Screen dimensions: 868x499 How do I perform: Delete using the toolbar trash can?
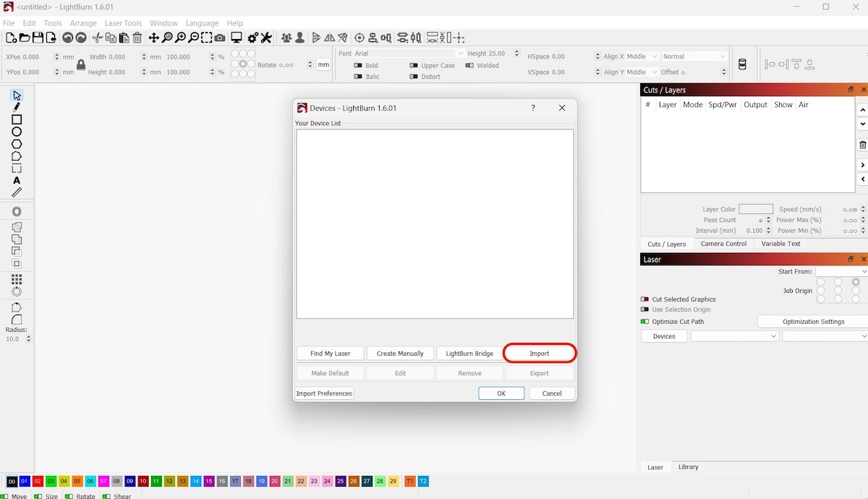point(137,38)
